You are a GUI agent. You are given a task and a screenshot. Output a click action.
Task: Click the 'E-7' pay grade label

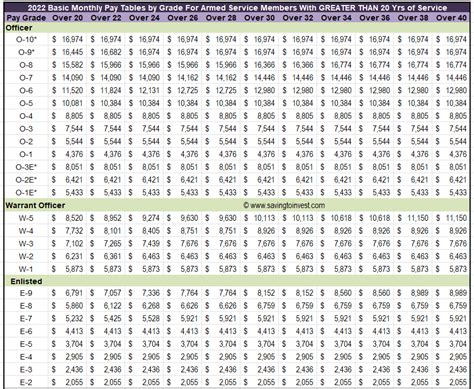coord(26,319)
